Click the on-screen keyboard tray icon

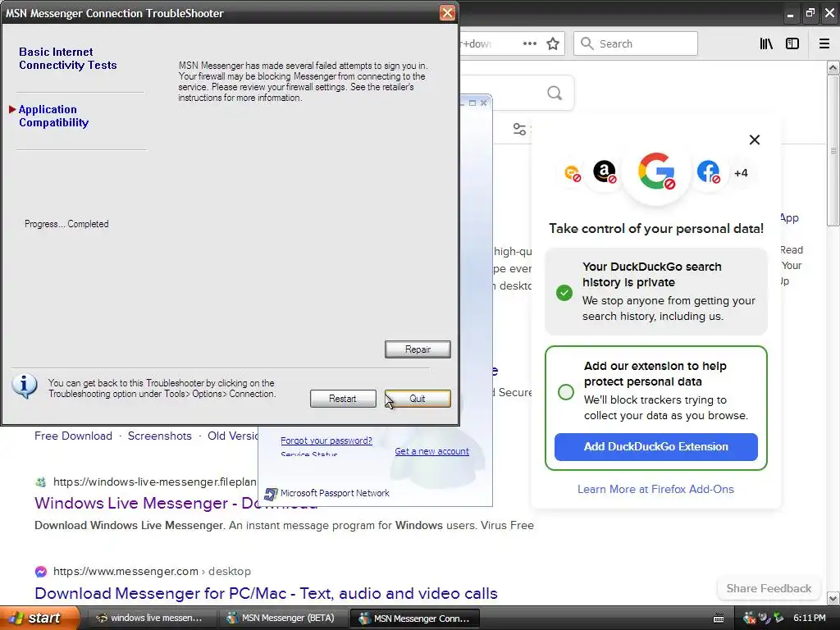tap(719, 619)
